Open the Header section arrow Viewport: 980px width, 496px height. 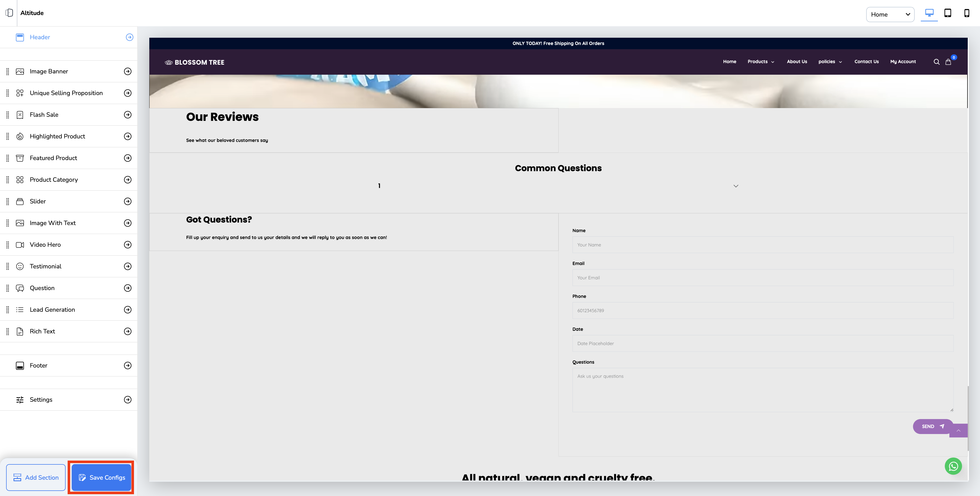[x=129, y=37]
